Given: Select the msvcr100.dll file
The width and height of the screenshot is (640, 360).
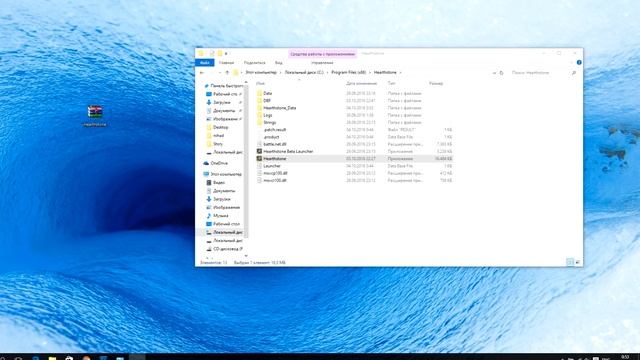Looking at the screenshot, I should click(x=275, y=180).
